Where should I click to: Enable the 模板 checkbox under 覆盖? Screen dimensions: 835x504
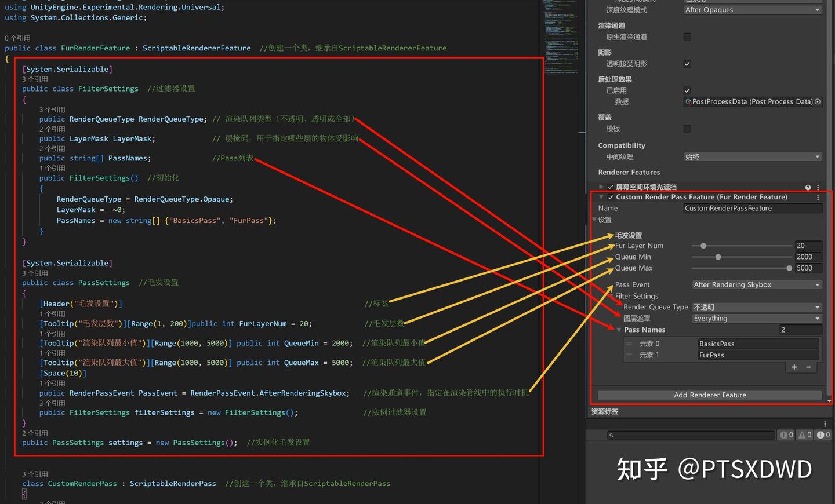[687, 129]
